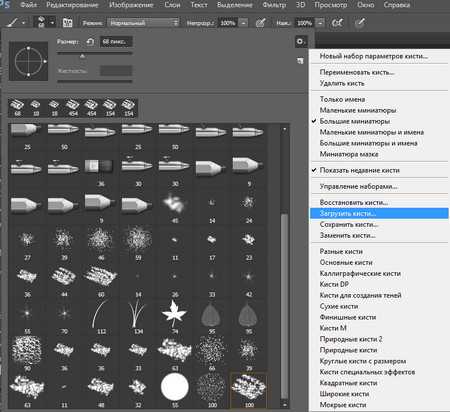Pick the first recent brush 68
This screenshot has height=412, width=450.
pyautogui.click(x=17, y=108)
